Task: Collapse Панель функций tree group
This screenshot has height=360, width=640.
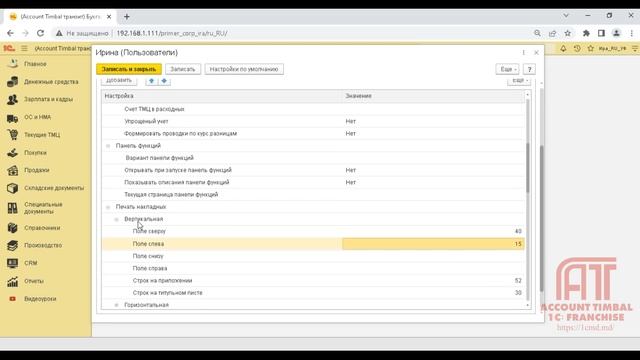Action: [x=108, y=146]
